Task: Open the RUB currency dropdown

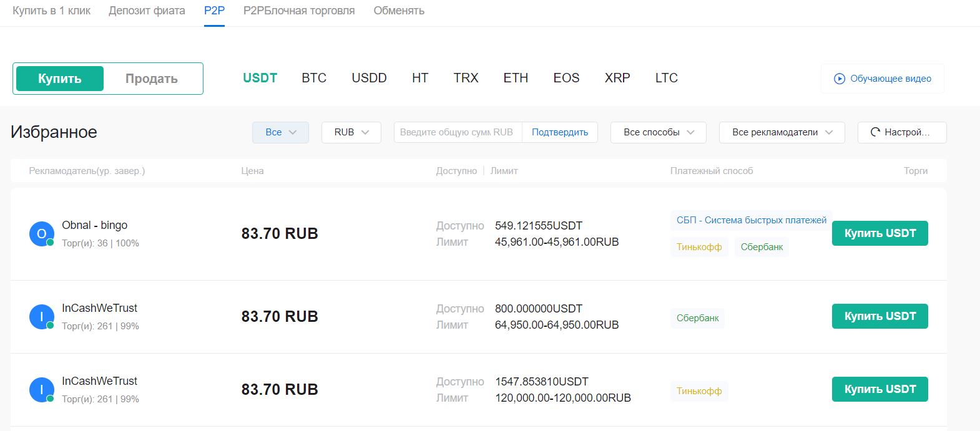Action: pos(351,132)
